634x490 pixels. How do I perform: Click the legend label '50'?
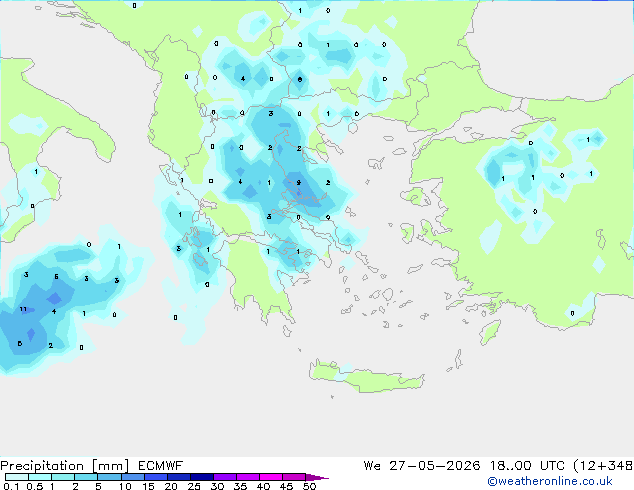pos(309,486)
